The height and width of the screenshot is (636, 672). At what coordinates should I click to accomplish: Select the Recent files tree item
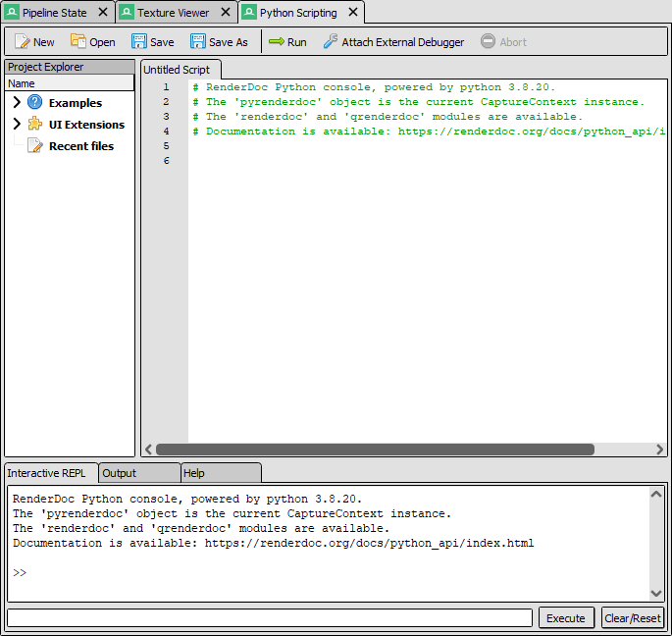[81, 146]
